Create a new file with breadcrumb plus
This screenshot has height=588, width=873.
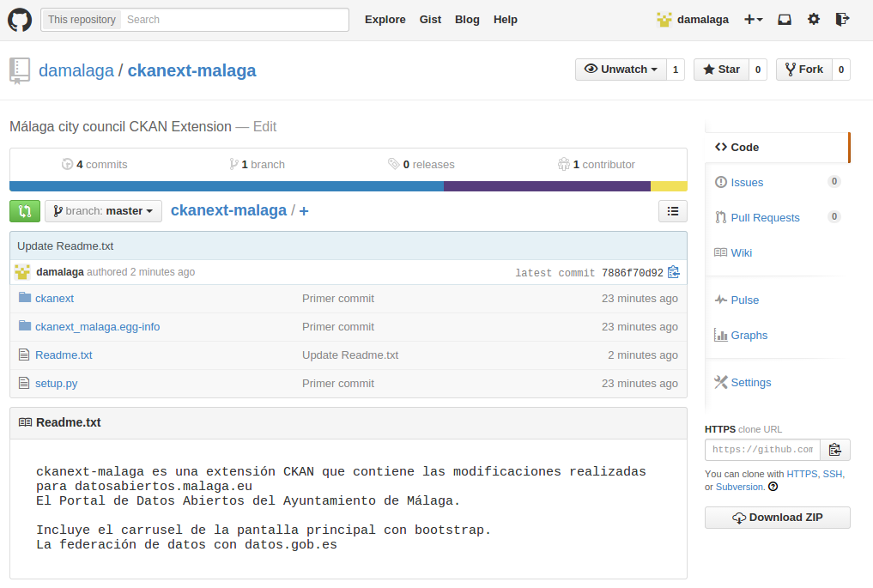pyautogui.click(x=304, y=211)
